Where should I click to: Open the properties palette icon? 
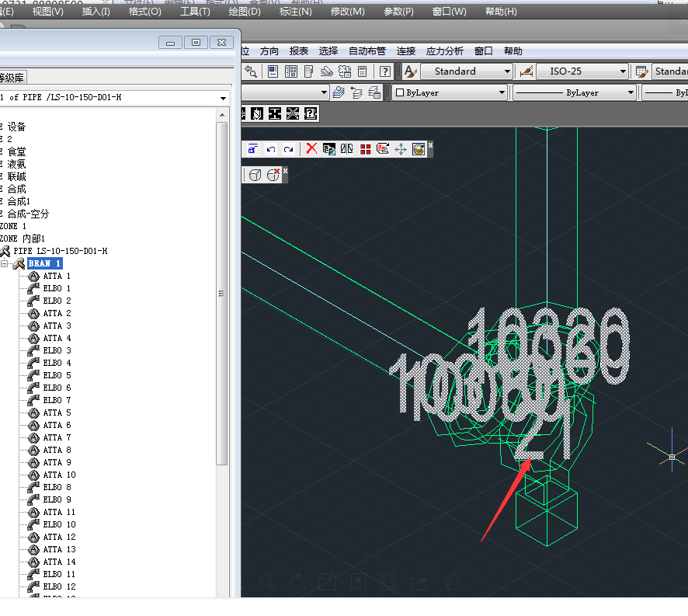[x=273, y=71]
